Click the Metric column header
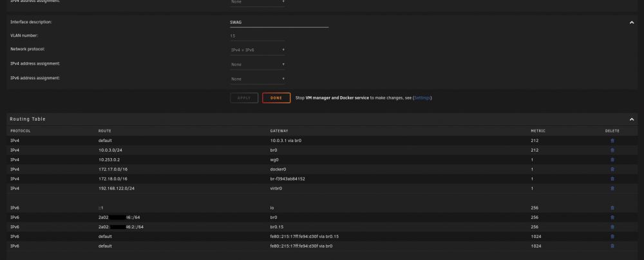Image resolution: width=644 pixels, height=260 pixels. [538, 131]
